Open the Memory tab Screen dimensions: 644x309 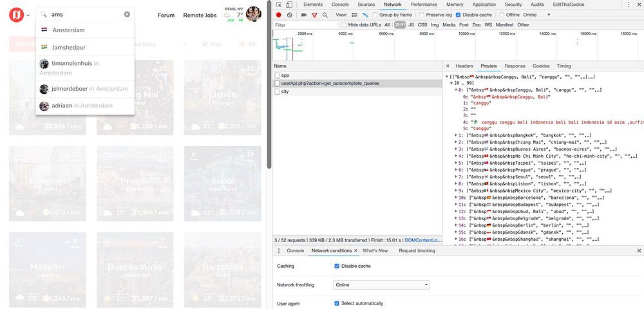tap(455, 5)
